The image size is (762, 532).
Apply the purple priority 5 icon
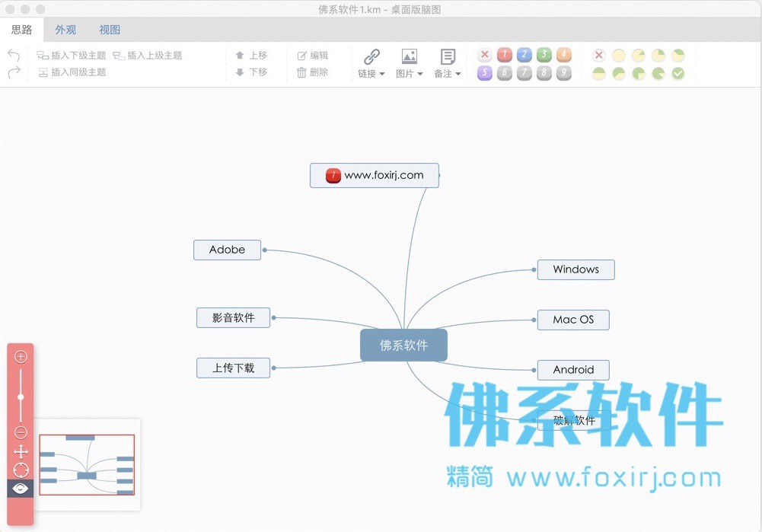[484, 73]
